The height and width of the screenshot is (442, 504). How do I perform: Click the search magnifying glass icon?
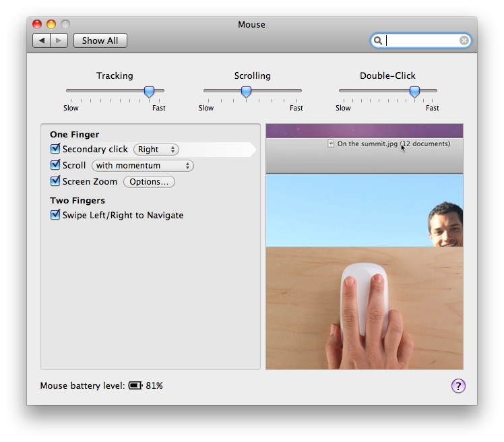pos(379,40)
